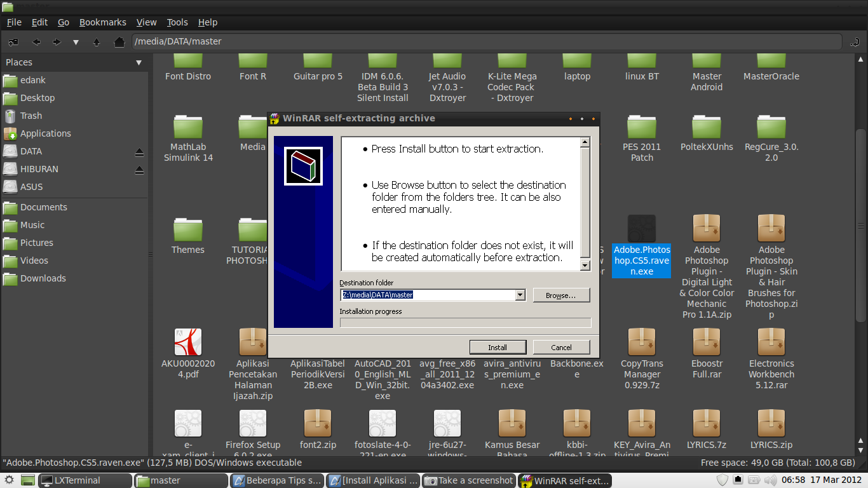The image size is (868, 488).
Task: Open the Destination folder dropdown arrow
Action: coord(520,295)
